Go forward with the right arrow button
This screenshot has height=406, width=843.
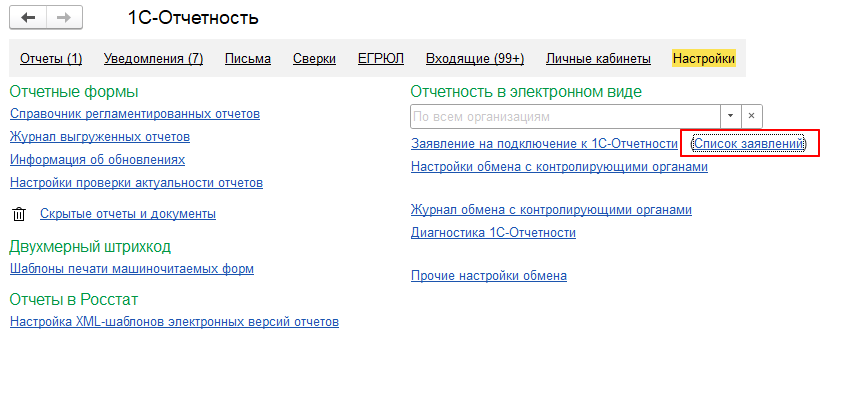tap(64, 18)
